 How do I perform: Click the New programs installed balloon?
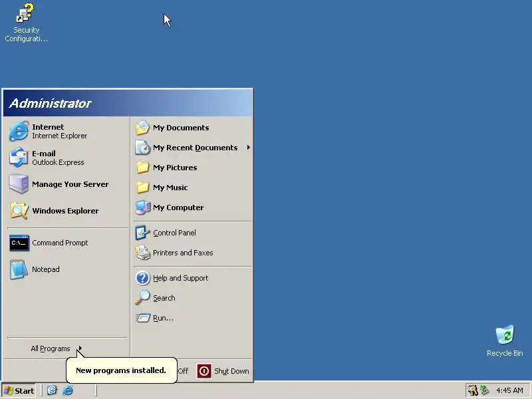[x=121, y=370]
